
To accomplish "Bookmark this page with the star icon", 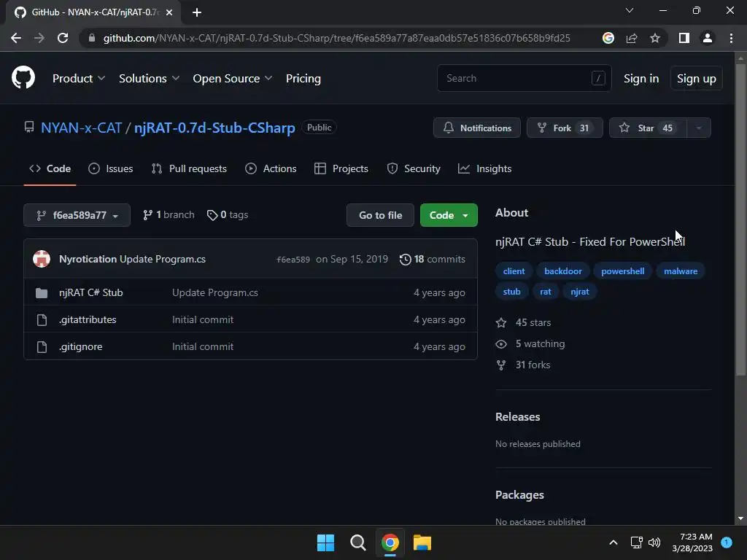I will (x=655, y=38).
